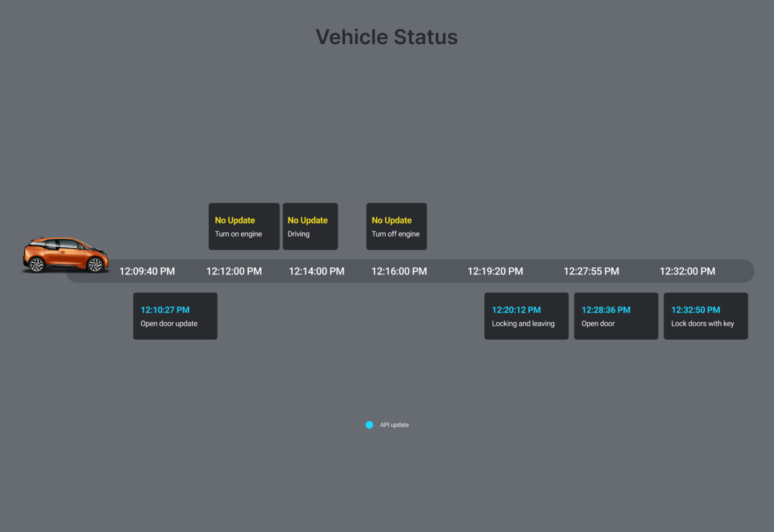Select the 12:16:00 PM timeline marker
This screenshot has height=532, width=774.
pos(399,271)
